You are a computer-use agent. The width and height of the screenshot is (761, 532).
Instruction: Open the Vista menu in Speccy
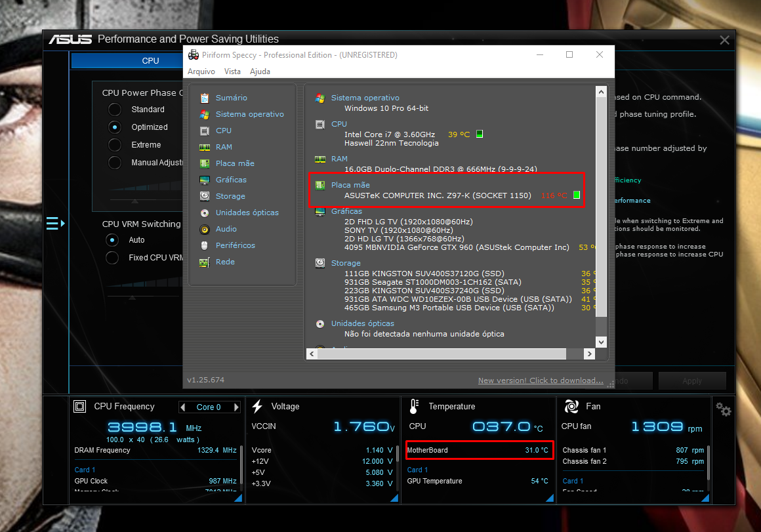(x=232, y=72)
